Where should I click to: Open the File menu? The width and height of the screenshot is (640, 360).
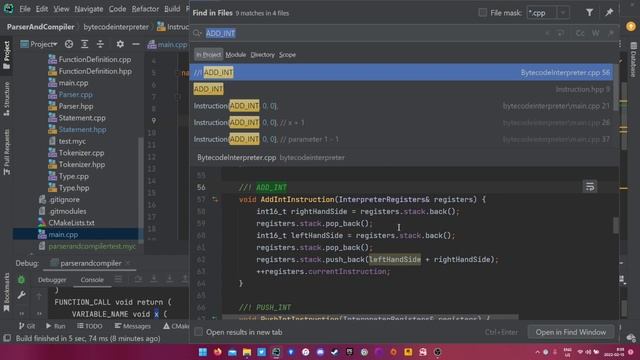[25, 9]
